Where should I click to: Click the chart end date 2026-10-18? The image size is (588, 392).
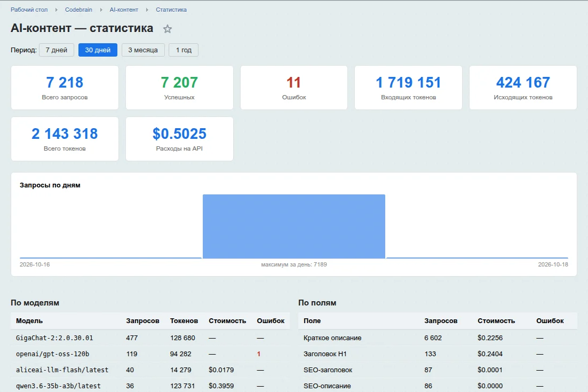(553, 264)
